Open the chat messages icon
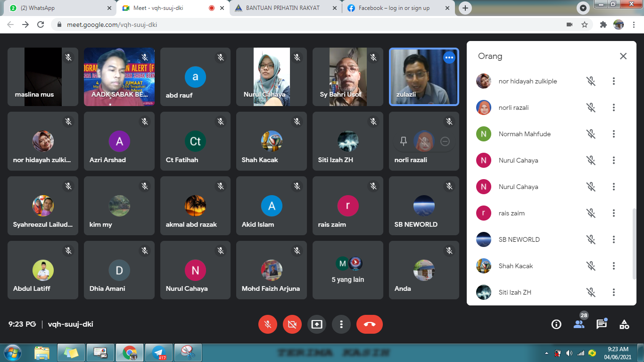This screenshot has width=644, height=362. pos(601,324)
